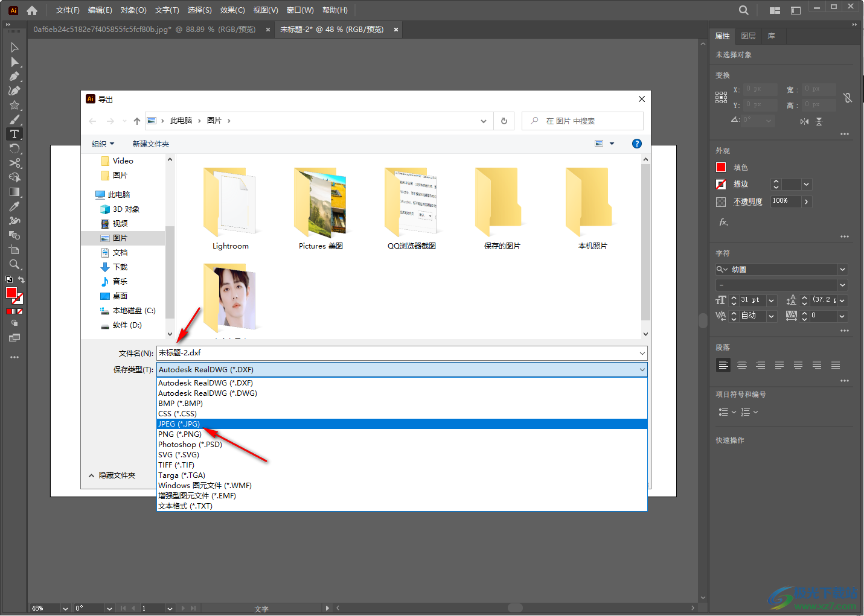Viewport: 864px width, 616px height.
Task: Open the 效果(C) menu
Action: click(x=232, y=10)
